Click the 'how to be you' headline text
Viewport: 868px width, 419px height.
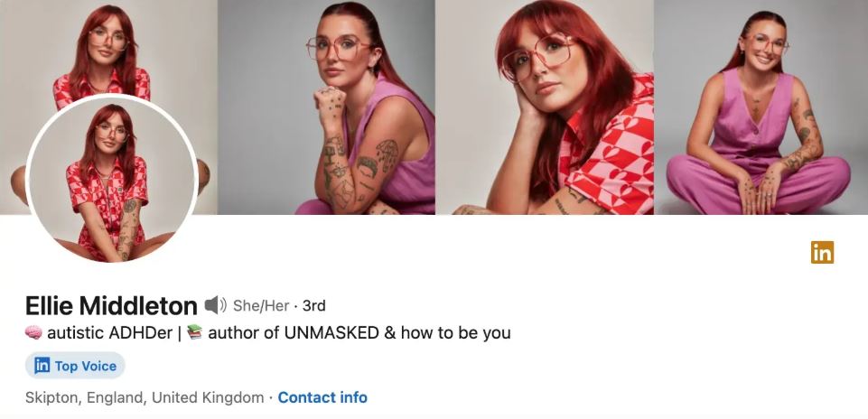(455, 332)
